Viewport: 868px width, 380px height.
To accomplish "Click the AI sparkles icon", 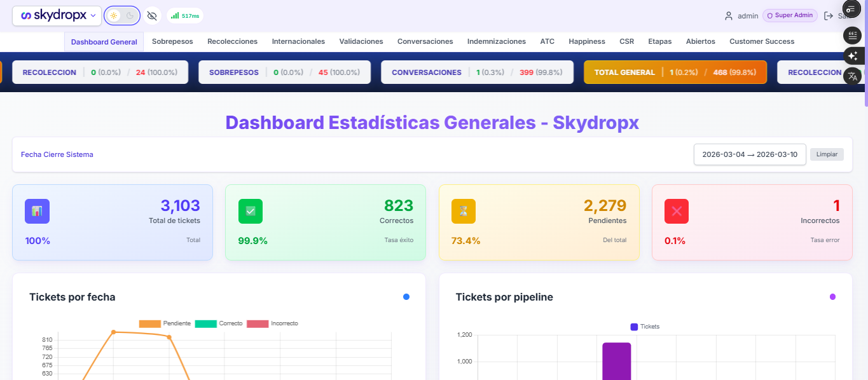I will [853, 55].
